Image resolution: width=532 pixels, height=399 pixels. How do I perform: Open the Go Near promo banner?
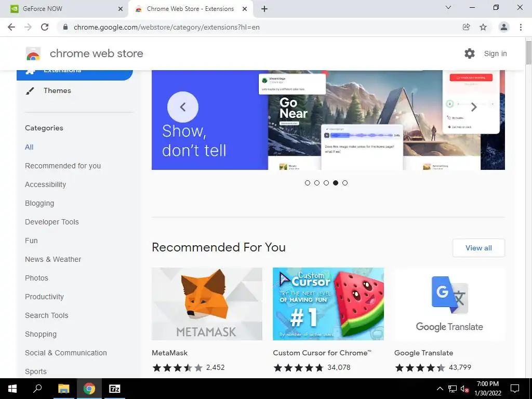[328, 120]
